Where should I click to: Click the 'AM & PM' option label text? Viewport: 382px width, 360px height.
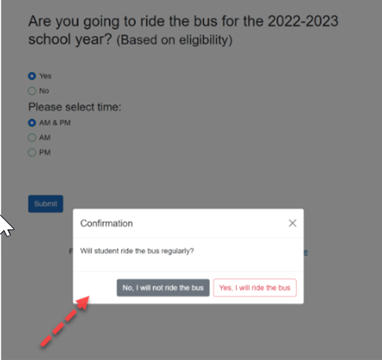55,123
